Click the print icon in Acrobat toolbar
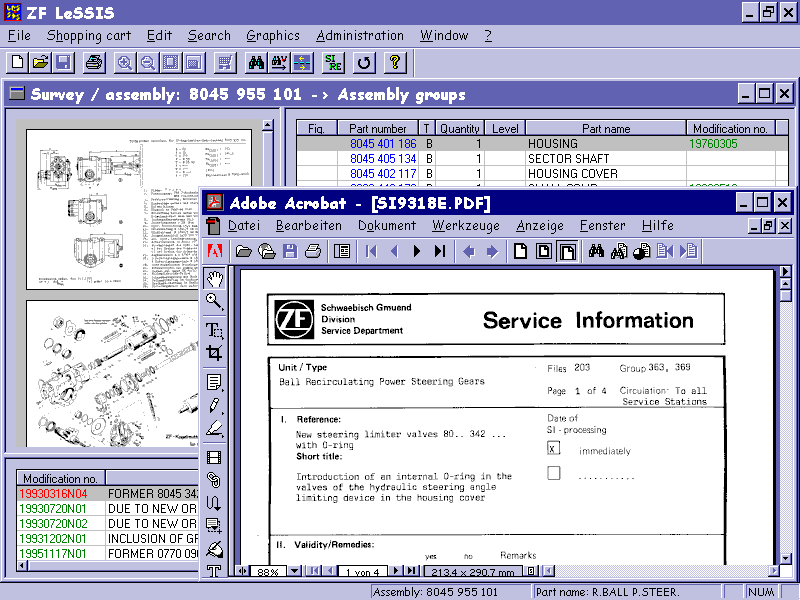 pyautogui.click(x=313, y=251)
